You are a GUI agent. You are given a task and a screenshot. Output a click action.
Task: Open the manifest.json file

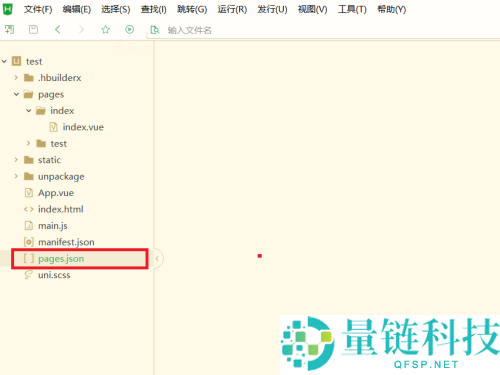click(x=66, y=242)
